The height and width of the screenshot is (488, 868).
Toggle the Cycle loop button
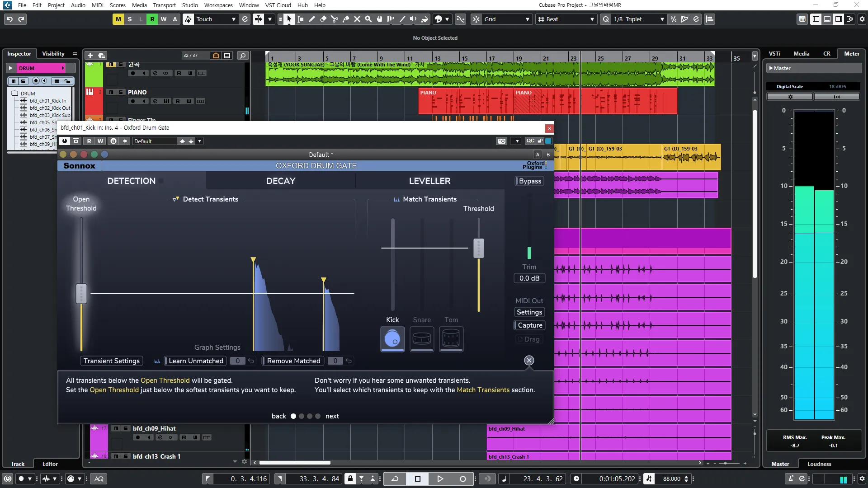pyautogui.click(x=395, y=479)
